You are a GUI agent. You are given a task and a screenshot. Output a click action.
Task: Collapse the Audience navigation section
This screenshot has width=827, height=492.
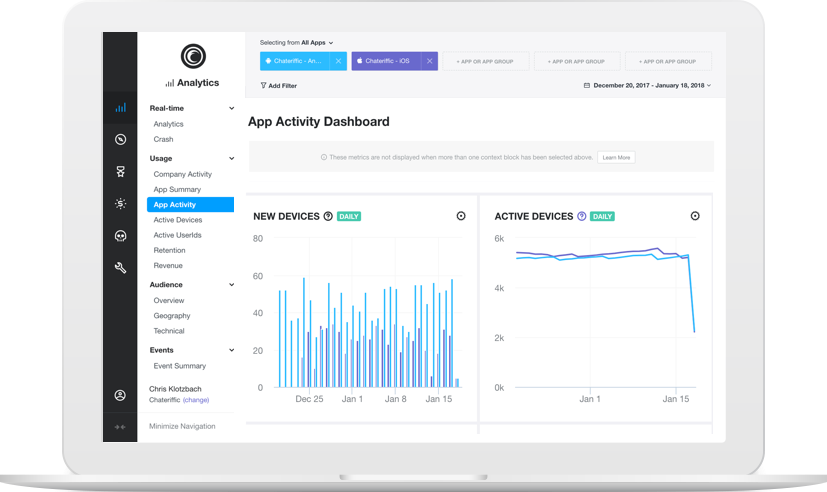click(231, 285)
